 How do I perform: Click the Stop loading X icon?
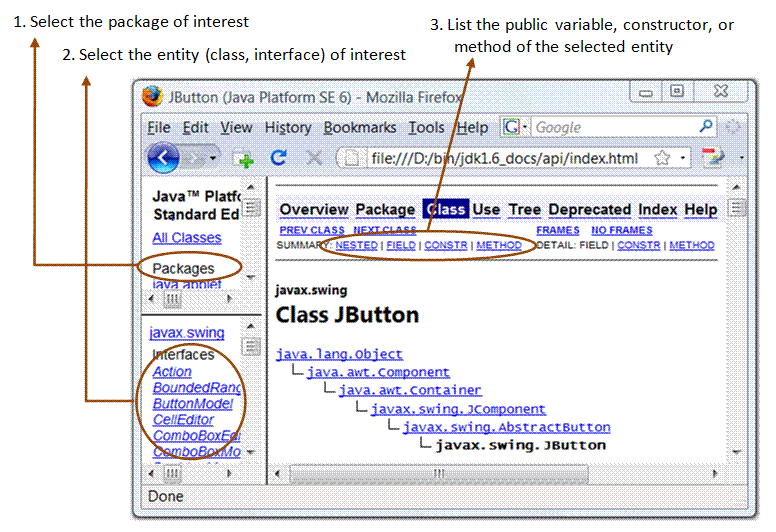[313, 158]
